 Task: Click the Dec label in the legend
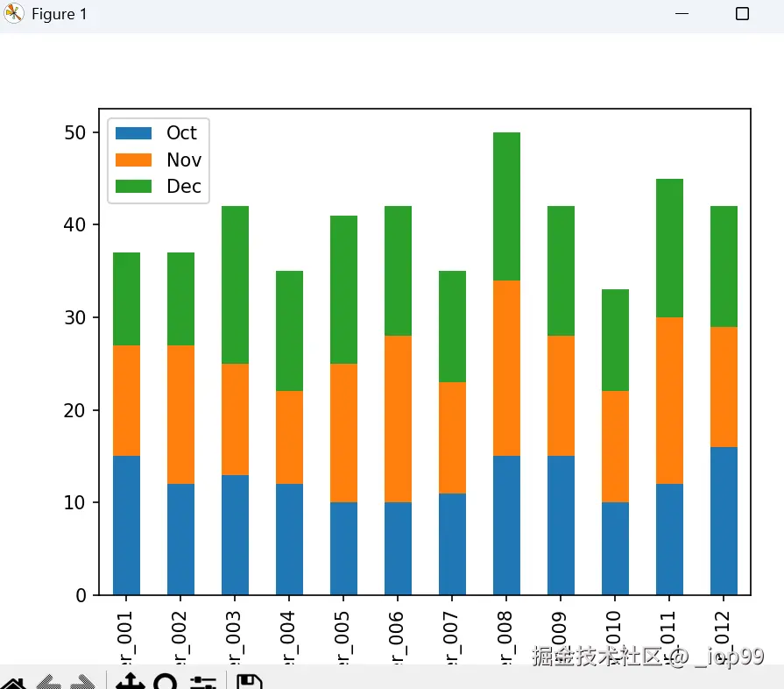pos(184,186)
